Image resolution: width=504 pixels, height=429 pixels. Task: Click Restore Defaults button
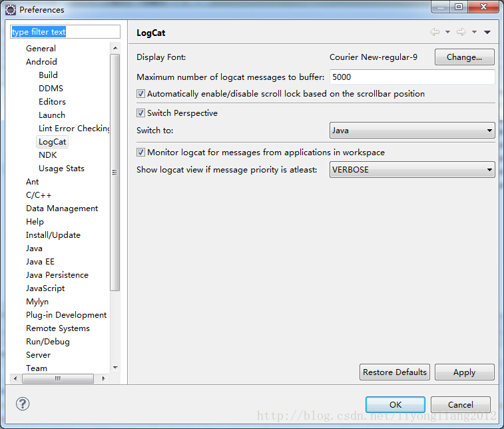394,372
